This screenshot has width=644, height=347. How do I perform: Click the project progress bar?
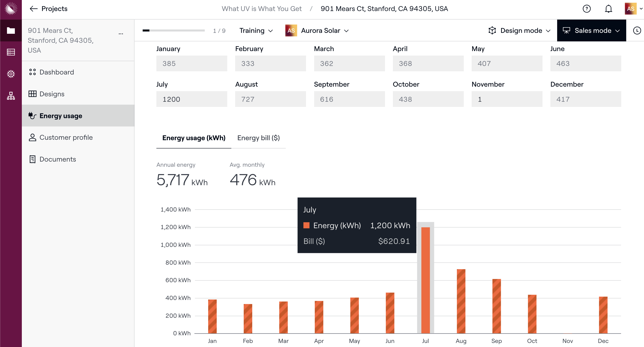tap(173, 31)
